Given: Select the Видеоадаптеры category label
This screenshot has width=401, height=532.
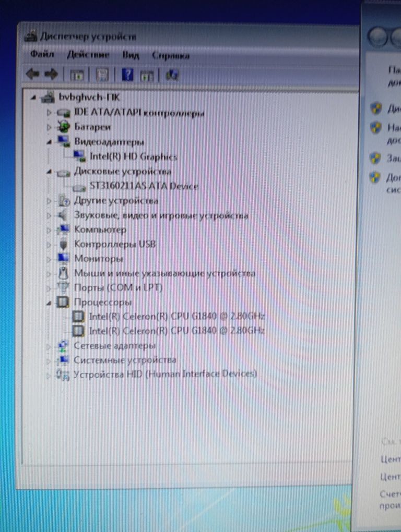Looking at the screenshot, I should point(109,141).
